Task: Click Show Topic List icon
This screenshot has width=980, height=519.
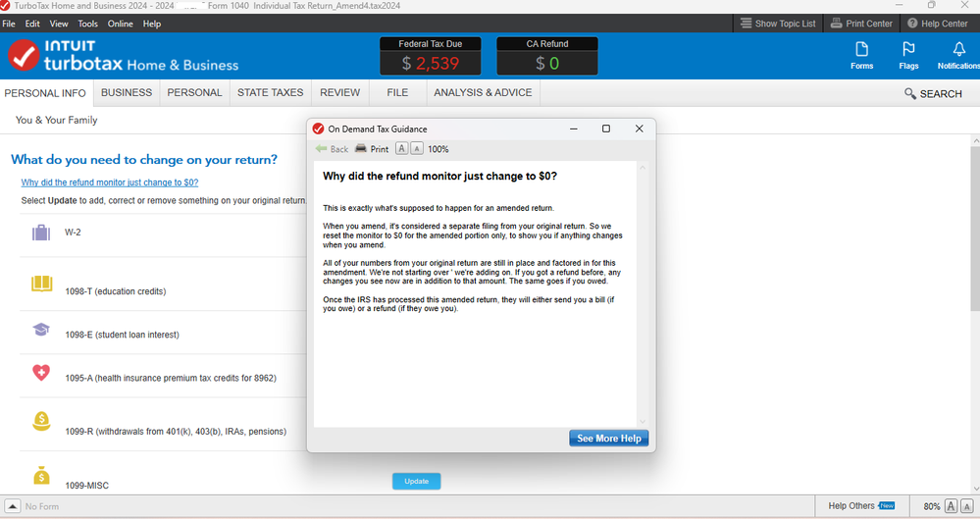Action: click(747, 24)
